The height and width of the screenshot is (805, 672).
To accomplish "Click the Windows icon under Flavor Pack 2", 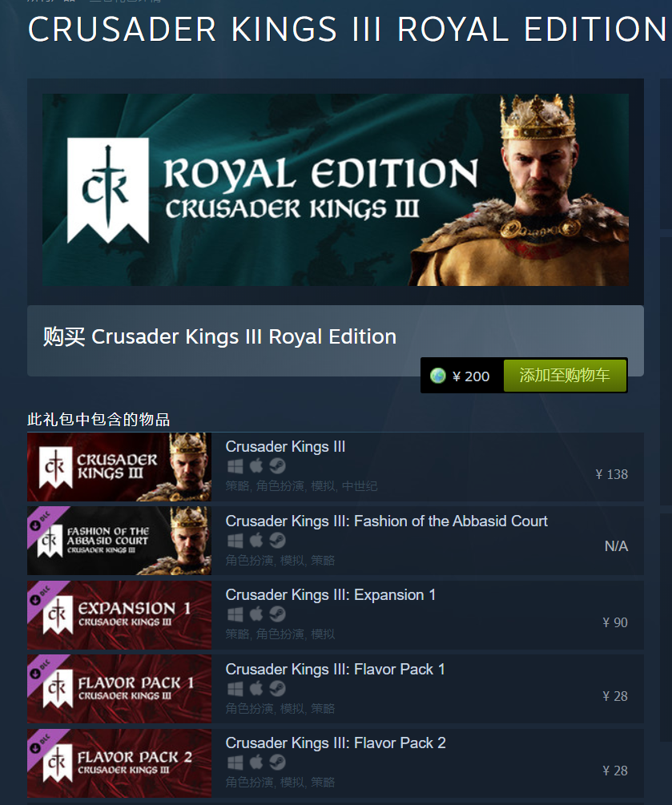I will point(235,763).
